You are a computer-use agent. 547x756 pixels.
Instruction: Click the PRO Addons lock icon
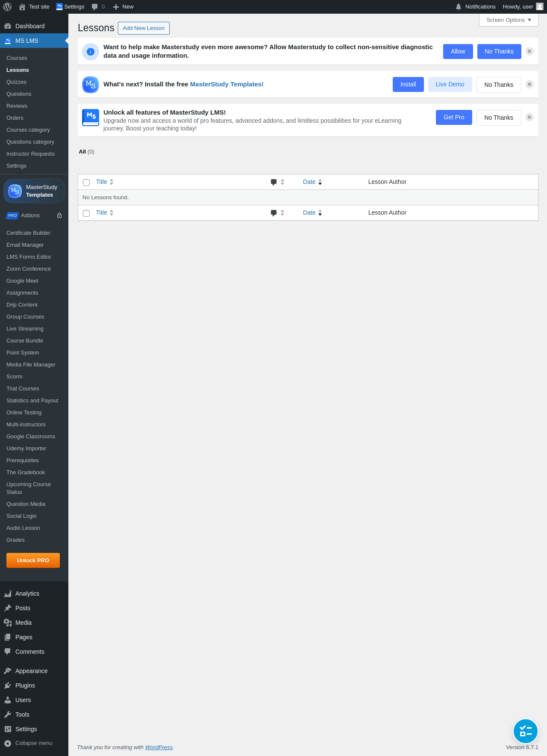pyautogui.click(x=59, y=216)
